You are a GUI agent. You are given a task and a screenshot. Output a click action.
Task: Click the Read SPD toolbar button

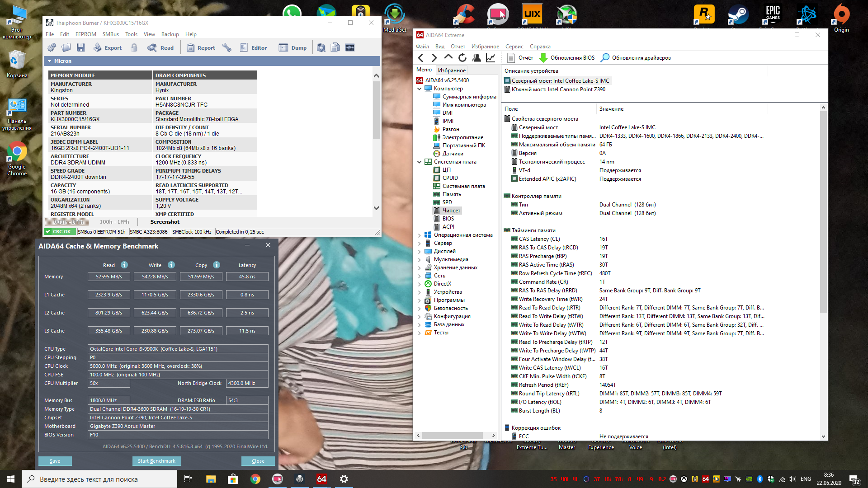click(x=160, y=48)
